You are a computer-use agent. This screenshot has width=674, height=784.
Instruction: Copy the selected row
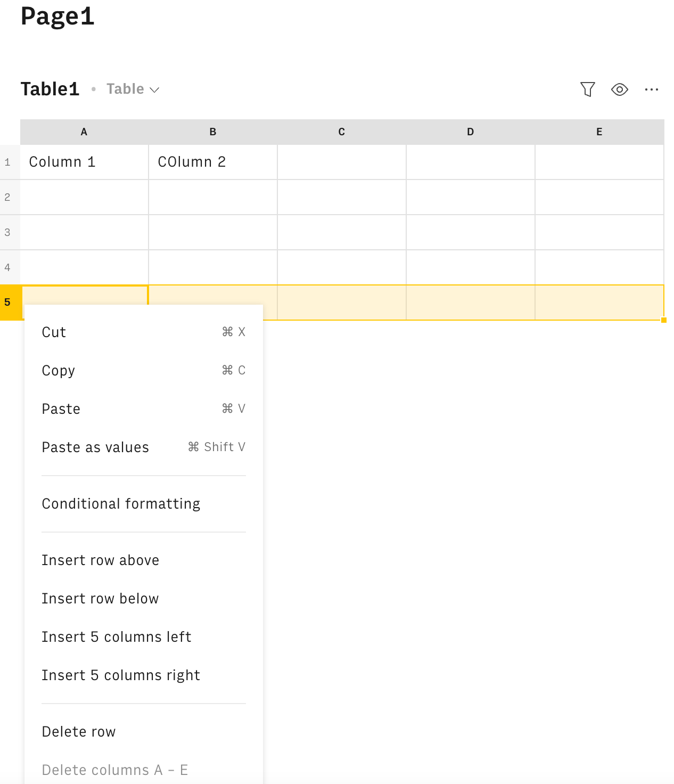pyautogui.click(x=58, y=370)
